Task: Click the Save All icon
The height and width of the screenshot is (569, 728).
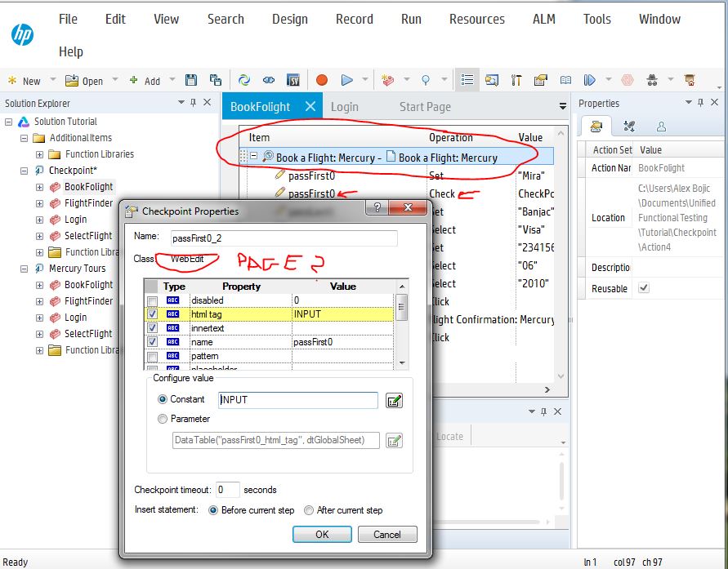Action: pos(216,80)
